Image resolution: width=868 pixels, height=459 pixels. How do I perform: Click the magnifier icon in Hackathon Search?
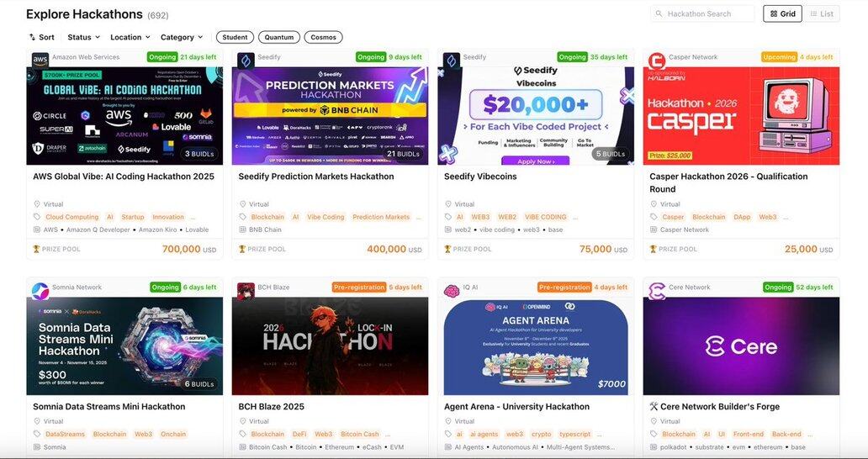pos(659,13)
